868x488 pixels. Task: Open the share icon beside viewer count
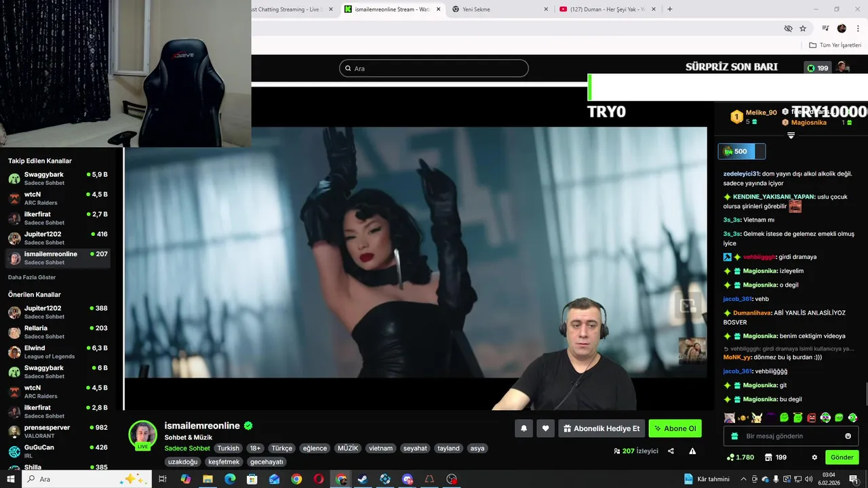point(671,451)
